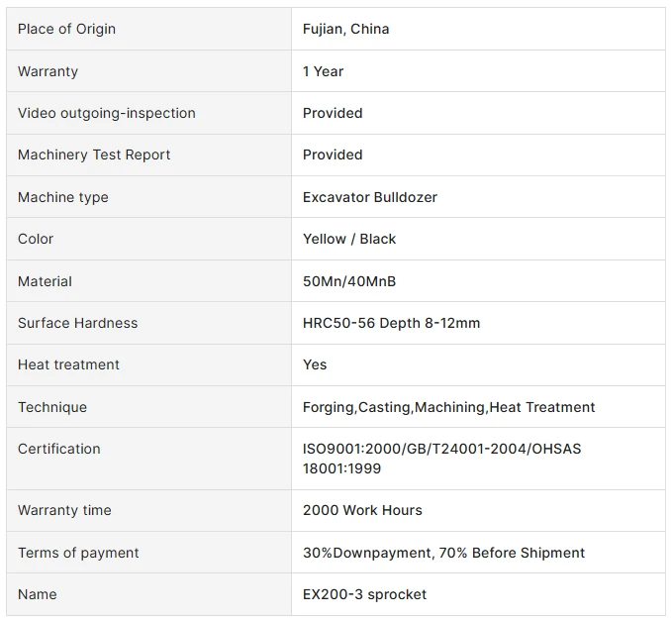Select the '2000 Work Hours' warranty time
Viewport: 672px width, 620px height.
click(362, 510)
